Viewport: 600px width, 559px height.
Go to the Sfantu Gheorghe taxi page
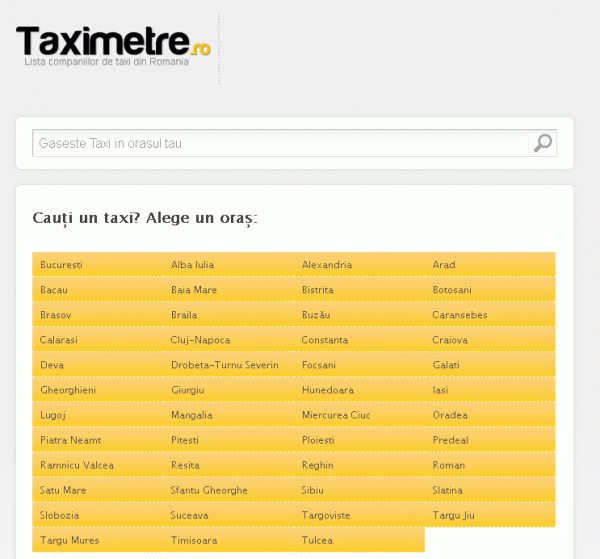[x=208, y=490]
